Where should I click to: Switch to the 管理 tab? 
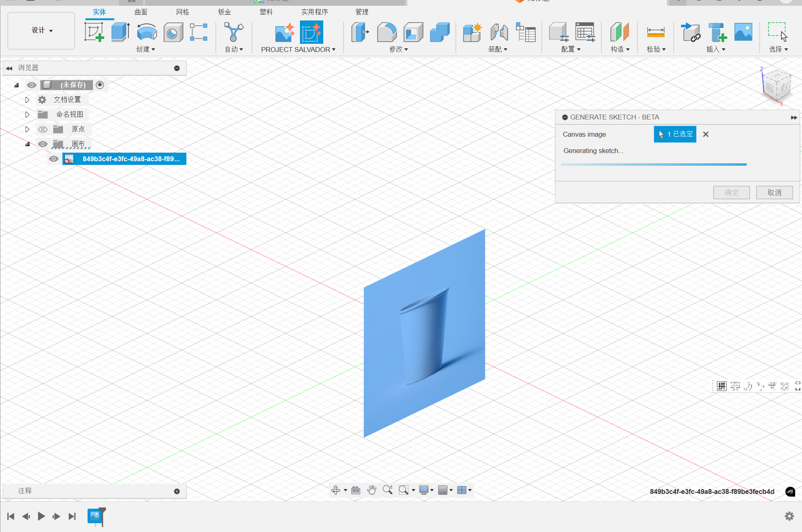[x=362, y=12]
